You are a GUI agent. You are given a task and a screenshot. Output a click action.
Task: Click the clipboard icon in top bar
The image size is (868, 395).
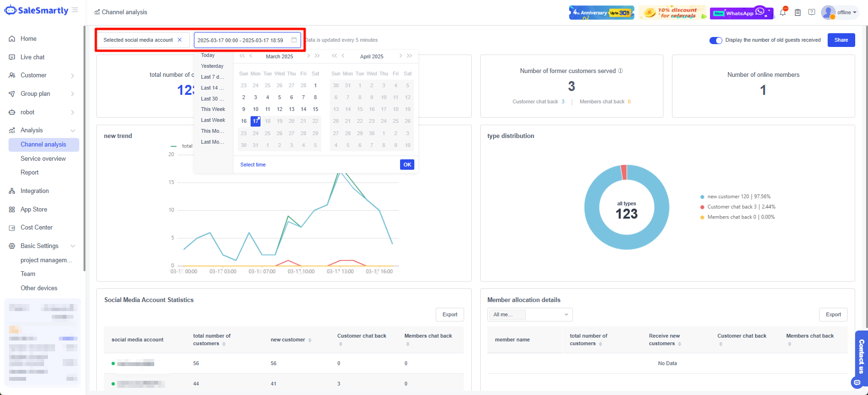tap(797, 13)
